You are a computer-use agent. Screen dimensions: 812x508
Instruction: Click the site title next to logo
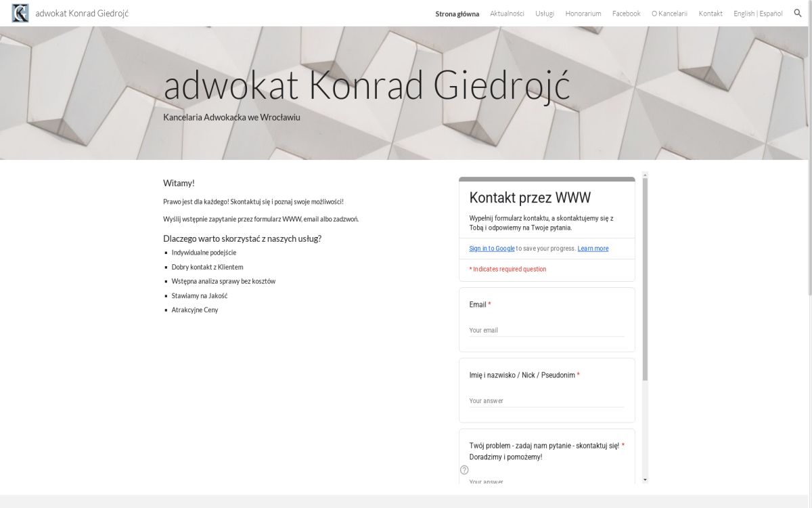coord(82,14)
